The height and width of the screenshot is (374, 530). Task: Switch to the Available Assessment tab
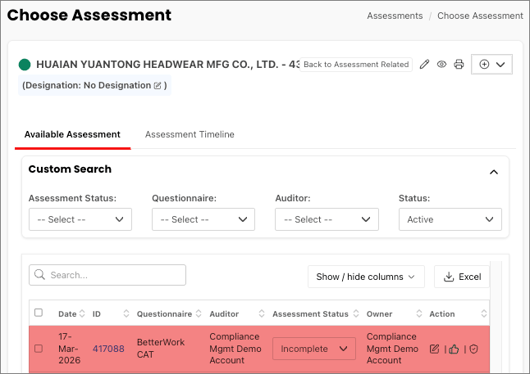(72, 135)
